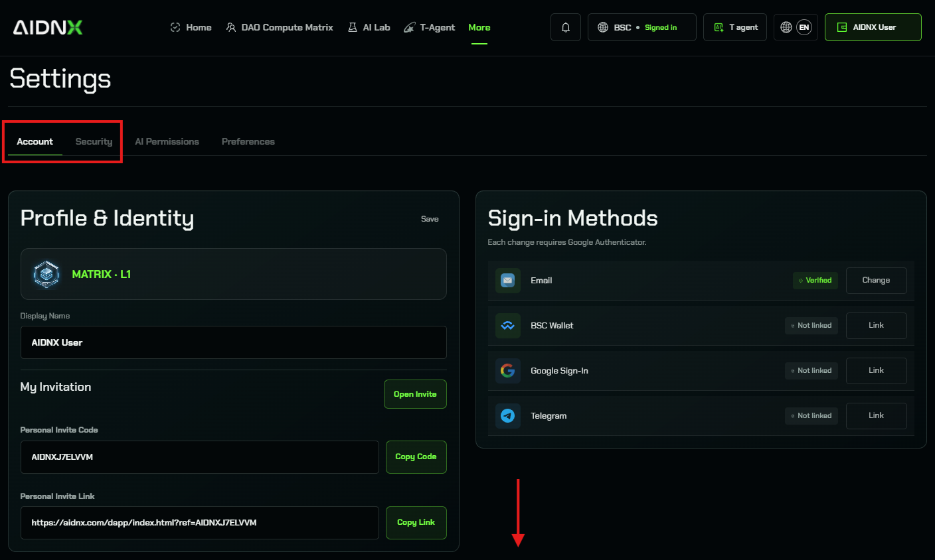Open the More menu
Image resolution: width=935 pixels, height=560 pixels.
479,27
